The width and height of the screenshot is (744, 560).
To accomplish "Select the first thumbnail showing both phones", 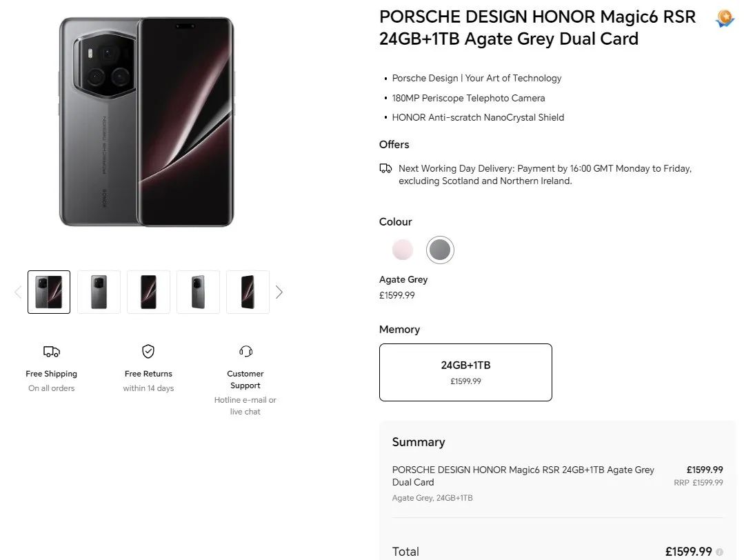I will (49, 292).
